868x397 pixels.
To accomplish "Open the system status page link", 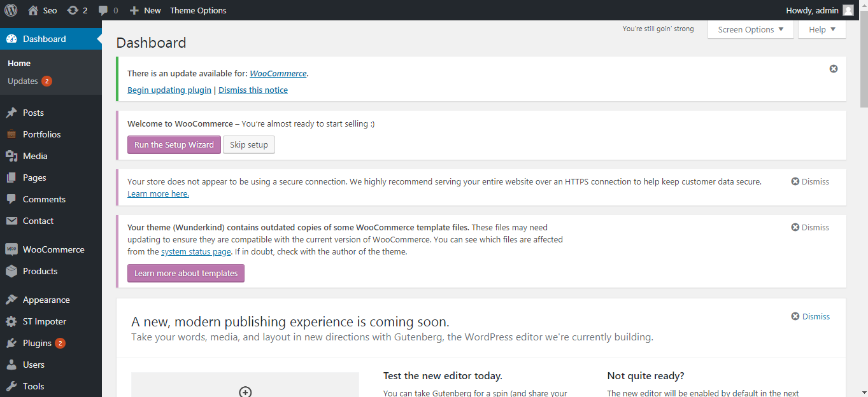I will 196,251.
